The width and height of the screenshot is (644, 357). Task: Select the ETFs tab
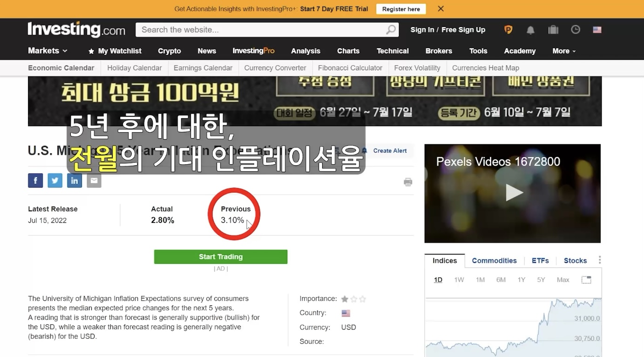(x=540, y=261)
